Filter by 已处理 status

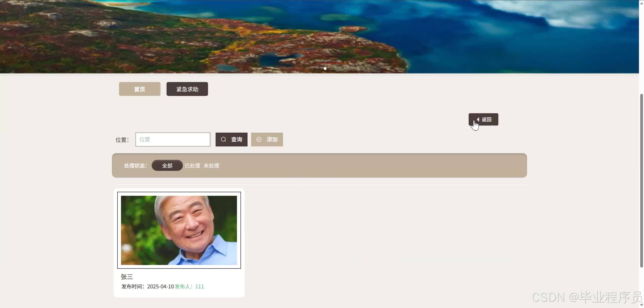click(192, 166)
